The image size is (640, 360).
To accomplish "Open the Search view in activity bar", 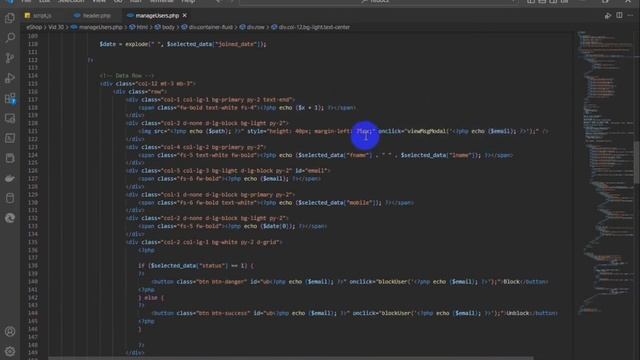I will [x=10, y=38].
